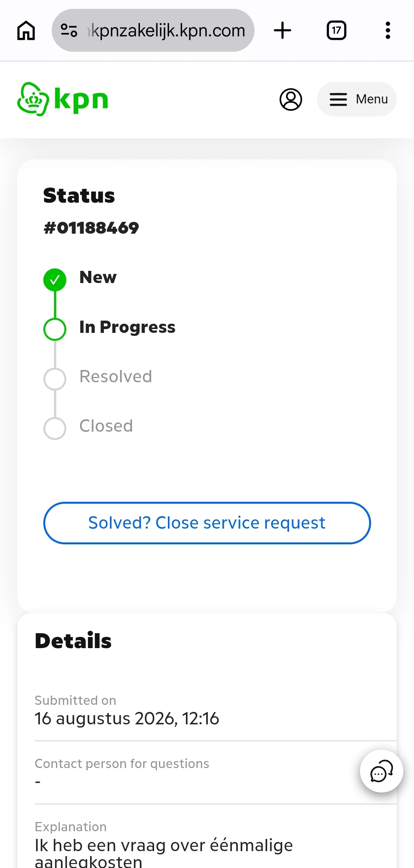This screenshot has width=414, height=868.
Task: Select the In Progress status circle
Action: pos(55,329)
